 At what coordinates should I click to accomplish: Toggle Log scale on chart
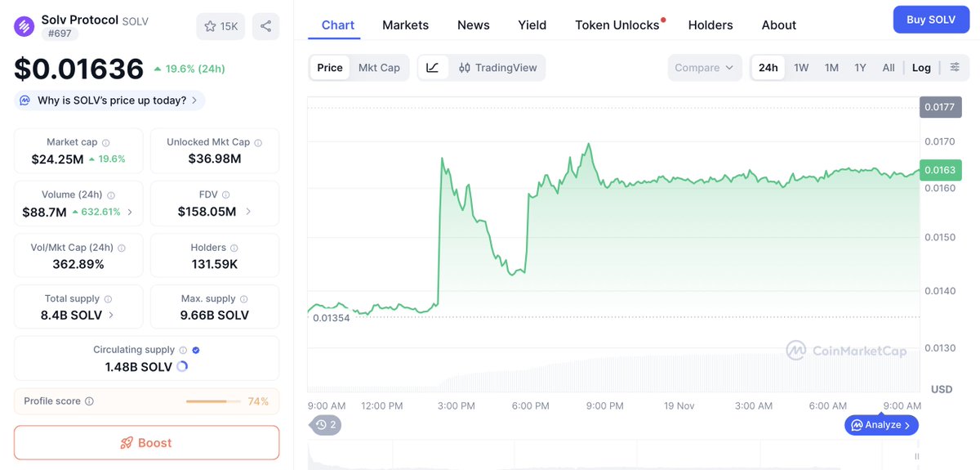(921, 68)
